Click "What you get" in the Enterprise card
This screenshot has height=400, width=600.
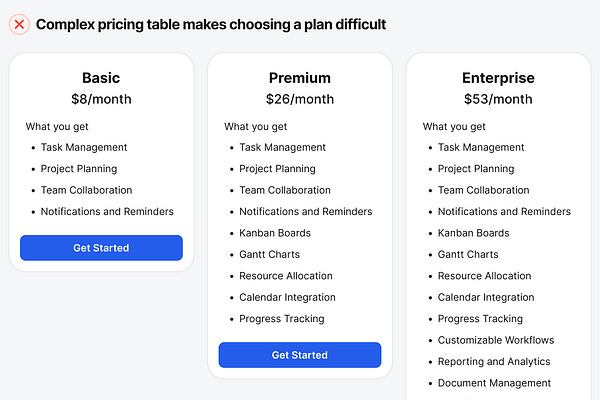tap(454, 127)
